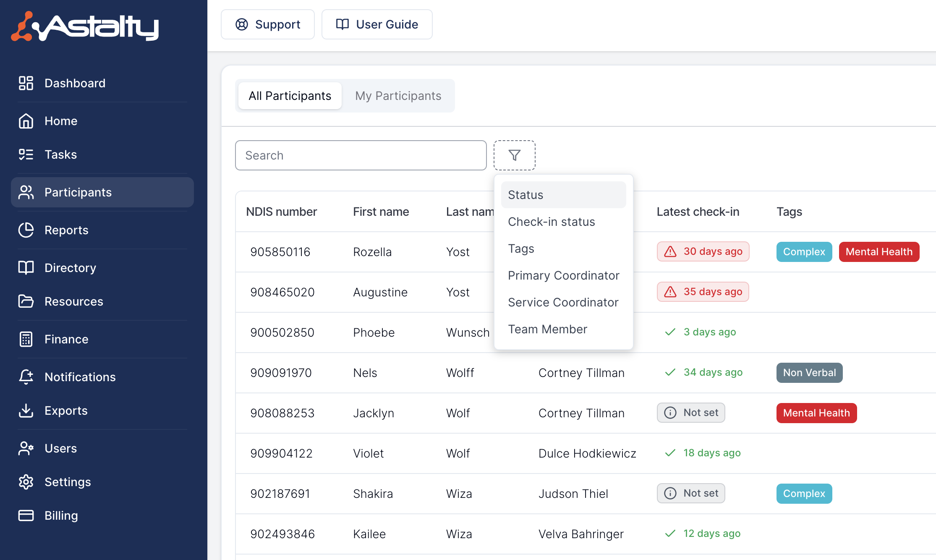Focus the participant Search field
This screenshot has width=936, height=560.
coord(361,155)
